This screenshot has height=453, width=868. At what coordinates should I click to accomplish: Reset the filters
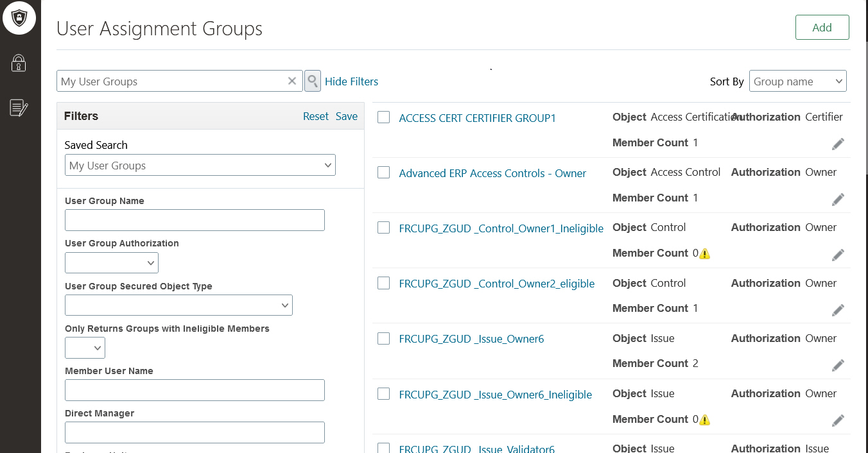click(x=315, y=116)
